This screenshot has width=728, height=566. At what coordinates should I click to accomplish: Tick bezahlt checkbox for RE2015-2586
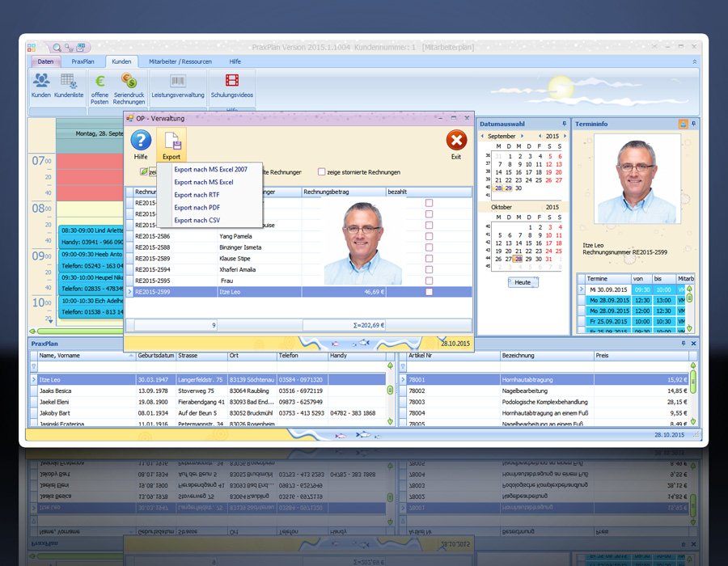(x=429, y=236)
